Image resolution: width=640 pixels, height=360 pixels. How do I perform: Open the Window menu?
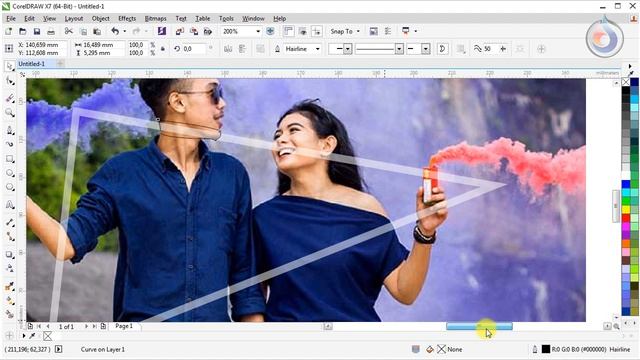click(253, 18)
